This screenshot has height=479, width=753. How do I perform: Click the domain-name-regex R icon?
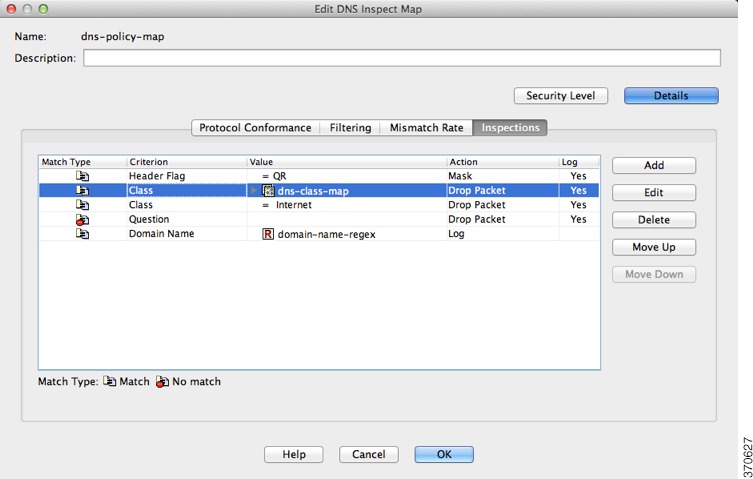pos(268,234)
